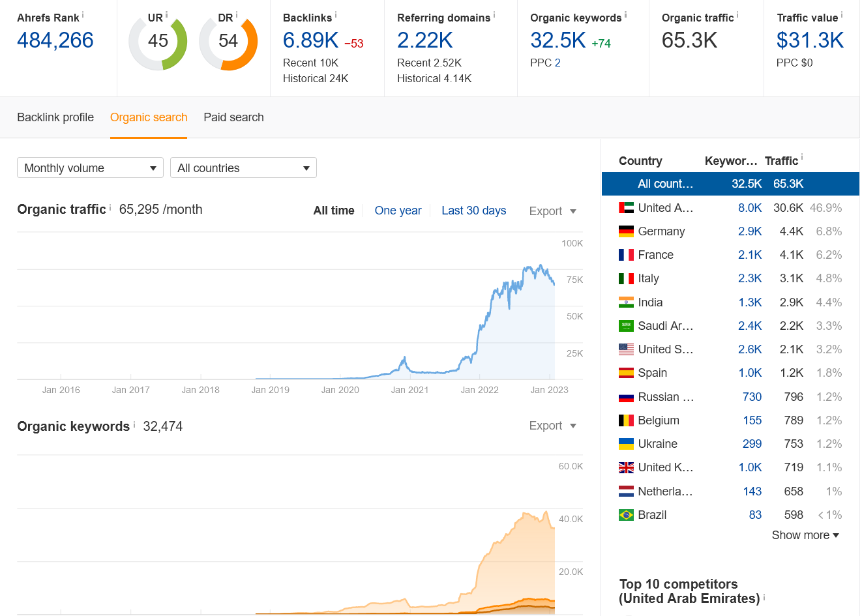Click the DR 54 gauge
The width and height of the screenshot is (862, 616).
point(228,42)
